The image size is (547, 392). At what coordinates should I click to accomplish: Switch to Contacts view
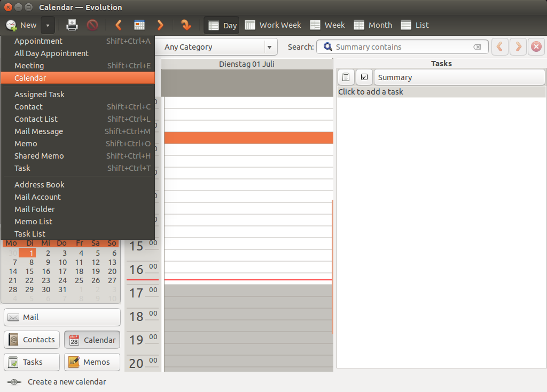pyautogui.click(x=32, y=340)
